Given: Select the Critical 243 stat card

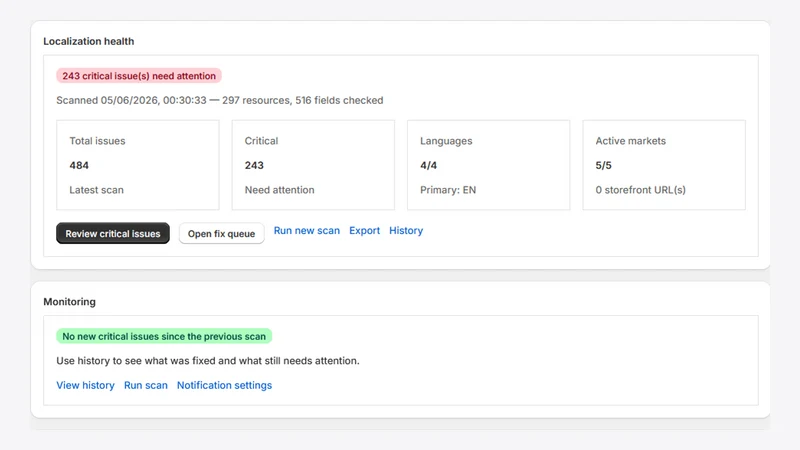Looking at the screenshot, I should click(313, 165).
